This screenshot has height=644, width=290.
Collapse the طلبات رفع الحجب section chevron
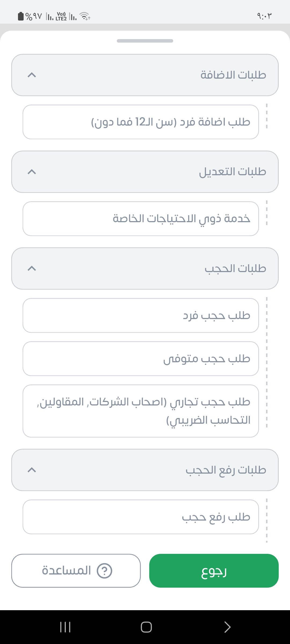click(32, 470)
